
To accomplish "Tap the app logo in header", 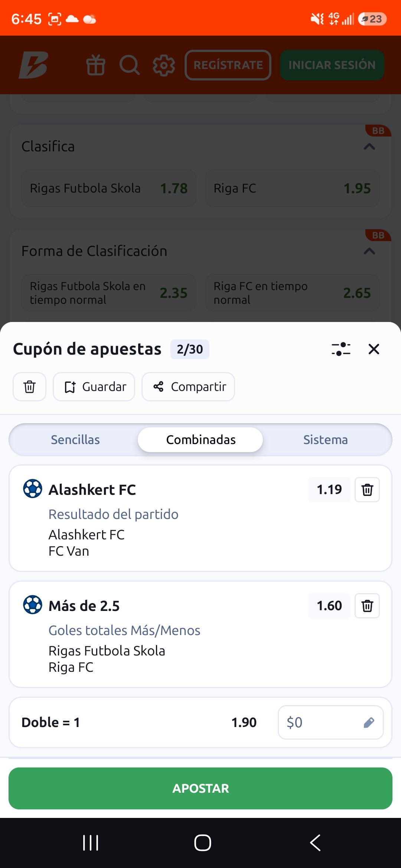I will [x=33, y=65].
